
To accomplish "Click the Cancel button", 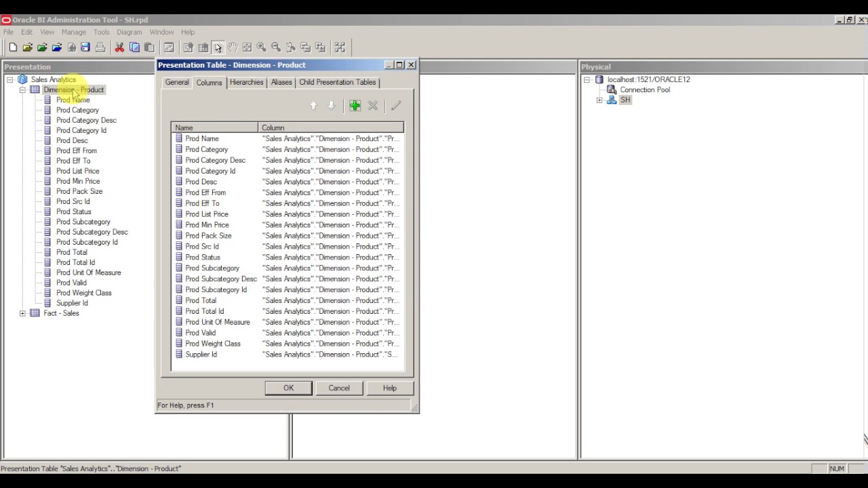I will [339, 388].
